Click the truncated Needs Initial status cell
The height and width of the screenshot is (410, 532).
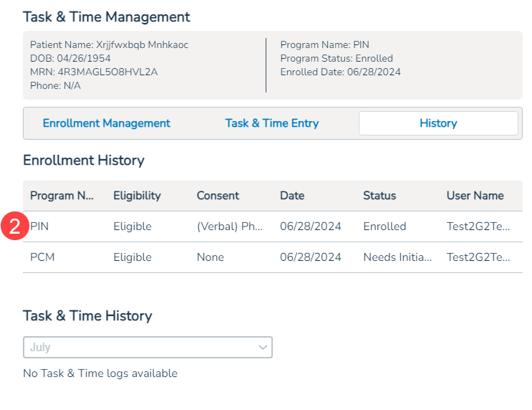pos(397,257)
